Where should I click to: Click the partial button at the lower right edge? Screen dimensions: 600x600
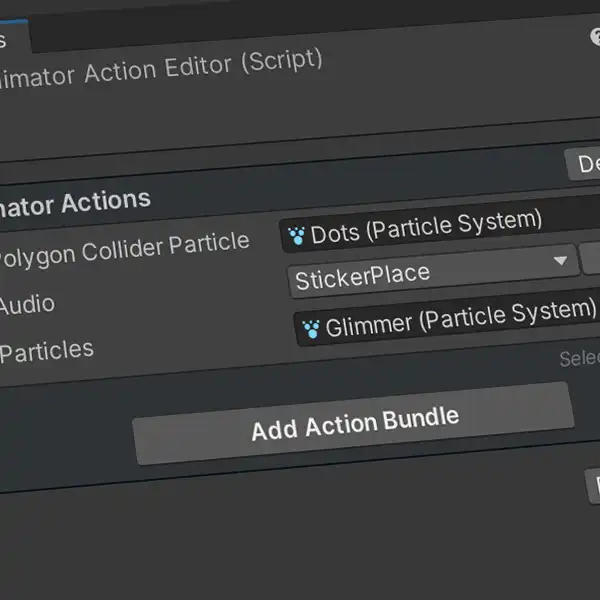tap(593, 486)
